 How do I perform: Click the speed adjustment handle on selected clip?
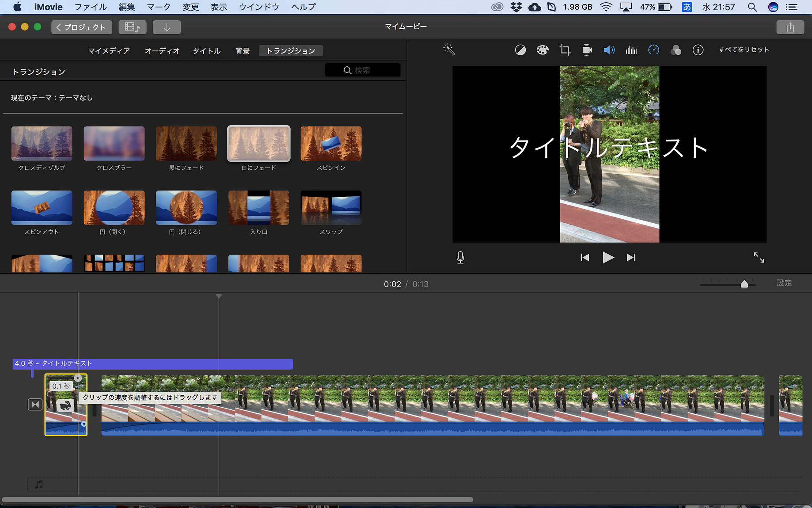78,378
